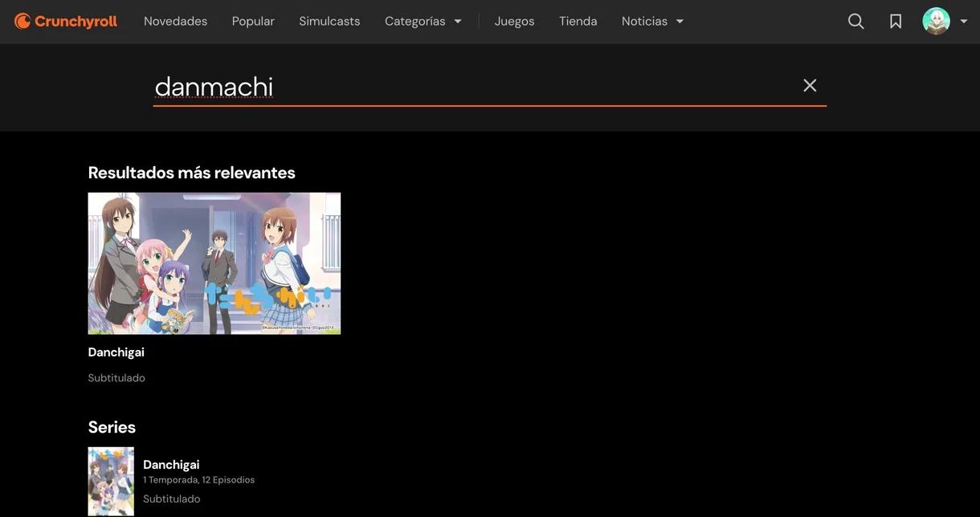
Task: Open your watchlist bookmark icon
Action: 895,21
